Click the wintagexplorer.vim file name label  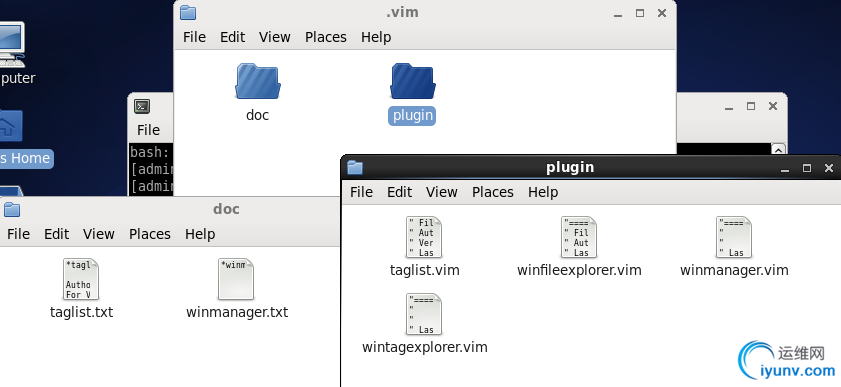pyautogui.click(x=425, y=347)
